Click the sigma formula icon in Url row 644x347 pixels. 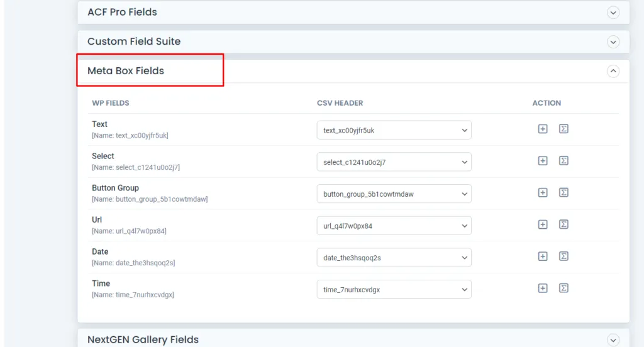point(563,224)
